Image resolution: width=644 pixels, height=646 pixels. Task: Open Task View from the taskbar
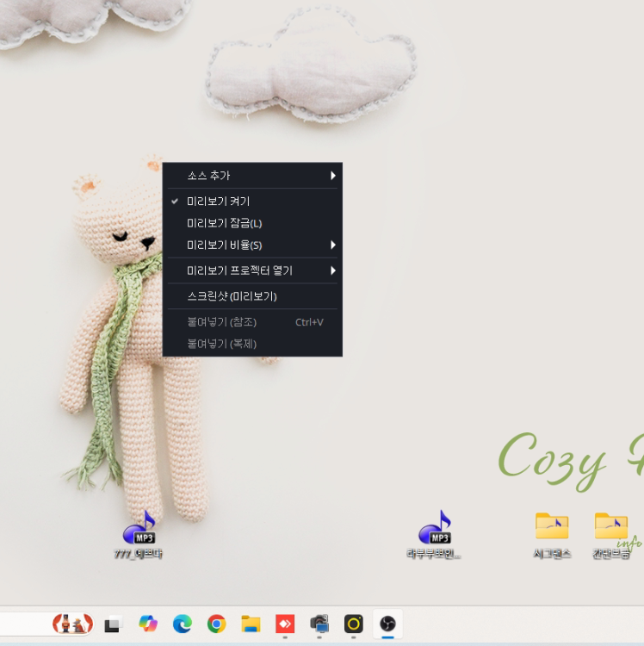point(113,624)
